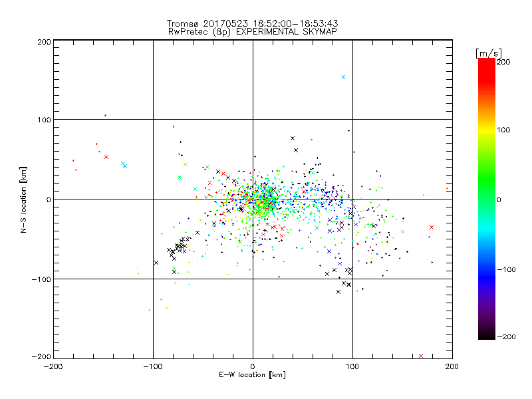This screenshot has height=399, width=532.
Task: Click the N-S axis tick label "-100"
Action: tap(41, 279)
